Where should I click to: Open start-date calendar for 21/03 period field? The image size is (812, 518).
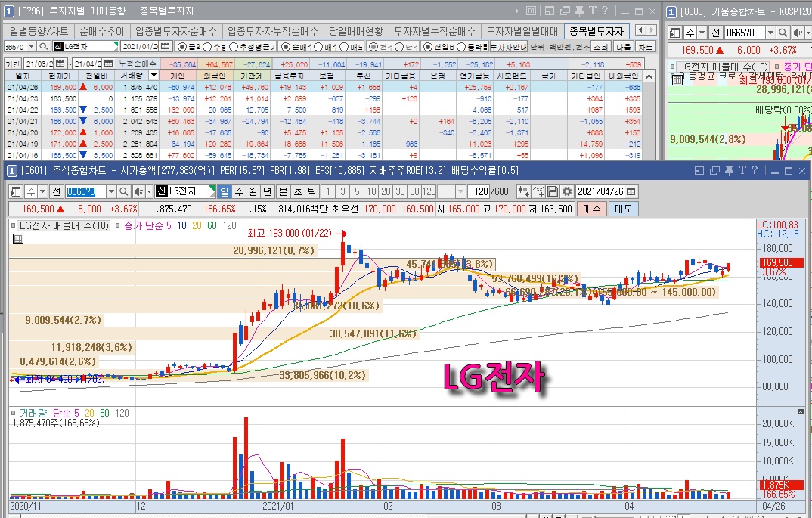60,64
